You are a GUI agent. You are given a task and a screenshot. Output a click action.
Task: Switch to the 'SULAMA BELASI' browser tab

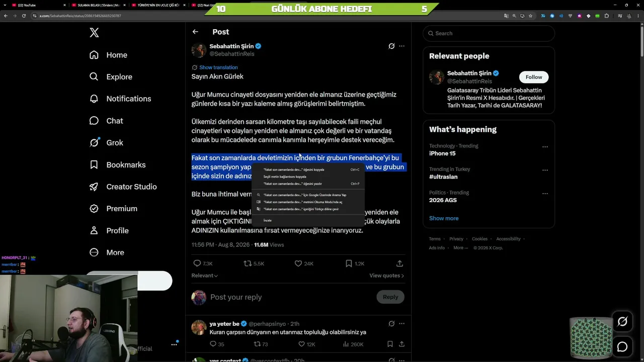(x=99, y=5)
